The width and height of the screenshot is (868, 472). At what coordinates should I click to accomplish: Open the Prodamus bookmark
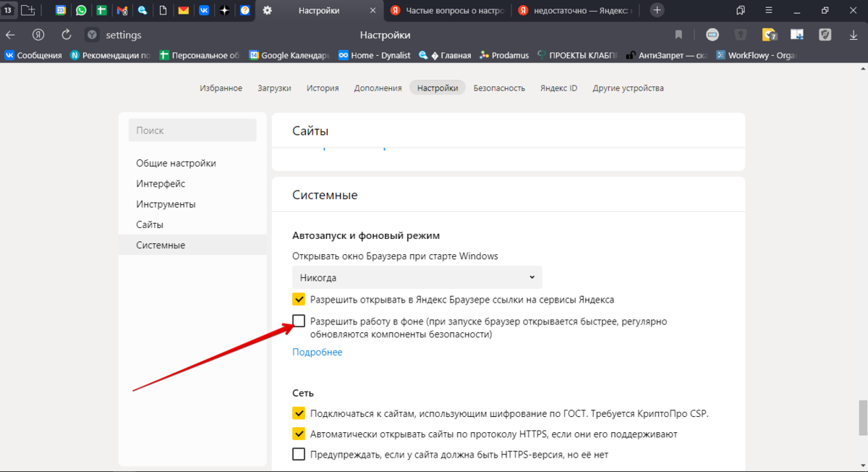coord(504,55)
